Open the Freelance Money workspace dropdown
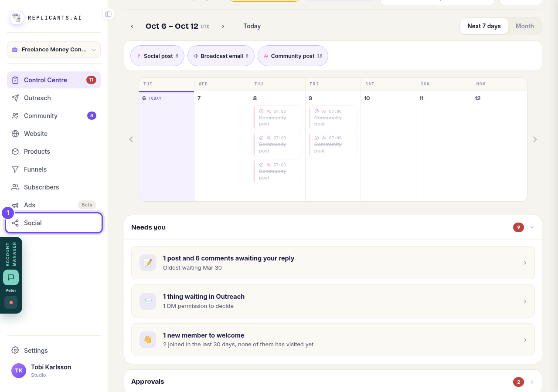Image resolution: width=558 pixels, height=392 pixels. coord(54,50)
